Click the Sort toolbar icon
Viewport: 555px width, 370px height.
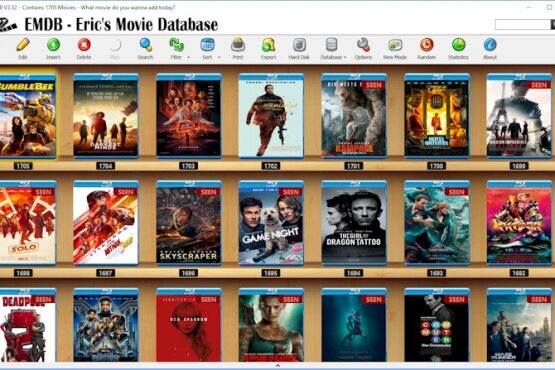207,45
